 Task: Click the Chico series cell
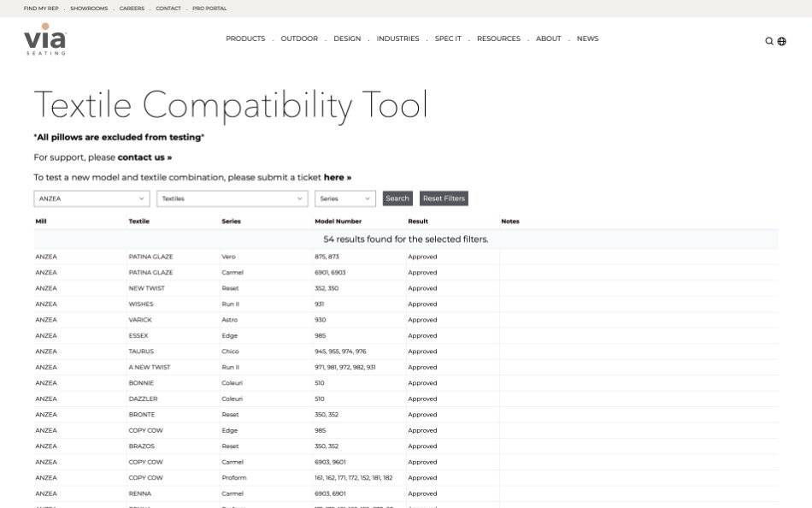[x=230, y=351]
